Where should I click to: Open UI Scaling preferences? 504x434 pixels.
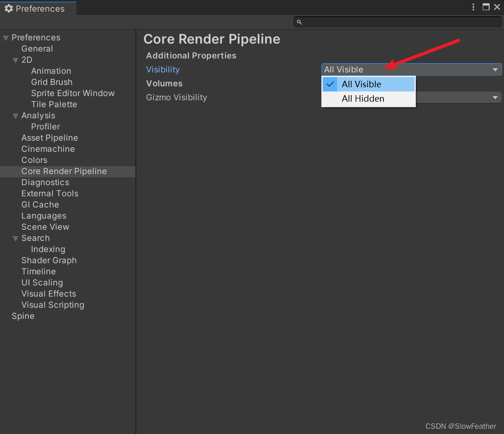click(42, 283)
